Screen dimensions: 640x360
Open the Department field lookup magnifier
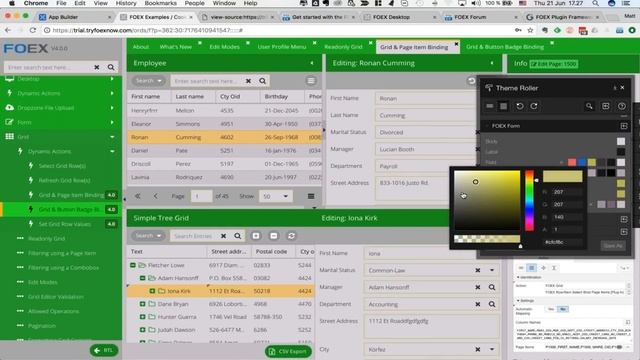pyautogui.click(x=492, y=304)
